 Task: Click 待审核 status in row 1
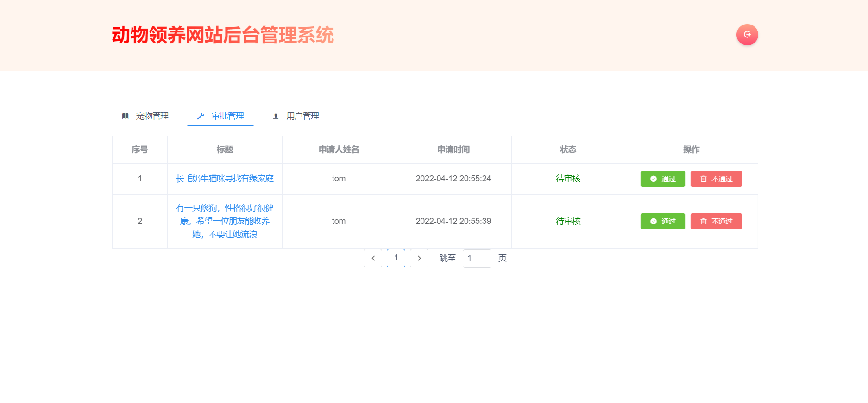click(x=568, y=179)
